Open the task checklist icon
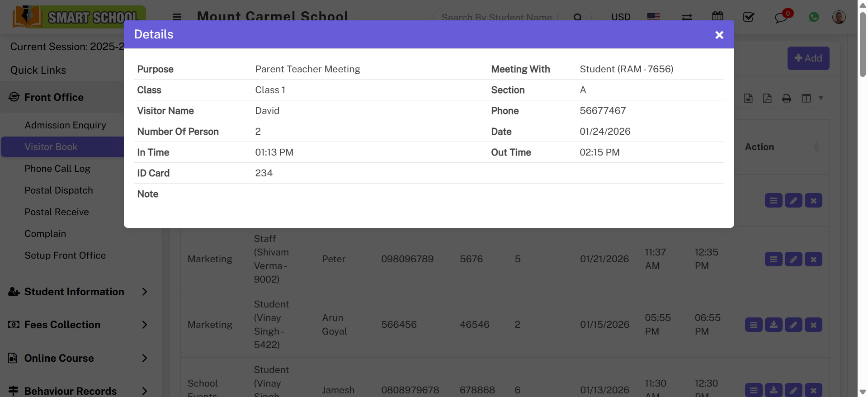 click(749, 17)
